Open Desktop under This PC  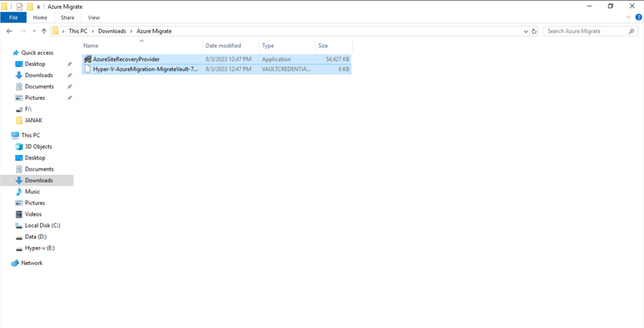(x=35, y=158)
